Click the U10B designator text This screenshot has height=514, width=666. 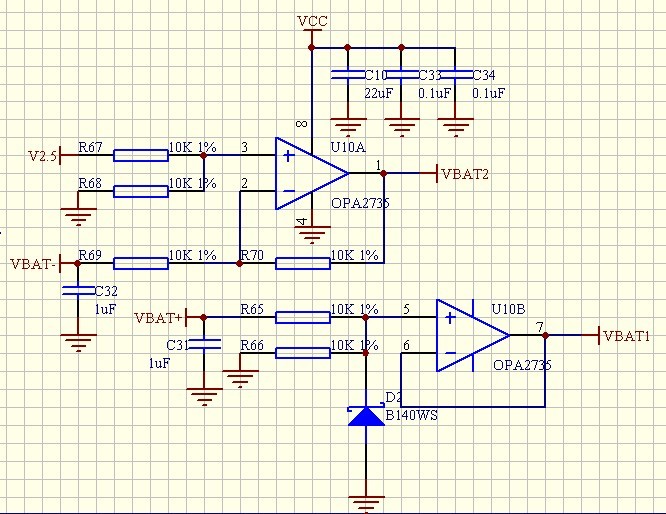click(x=508, y=309)
